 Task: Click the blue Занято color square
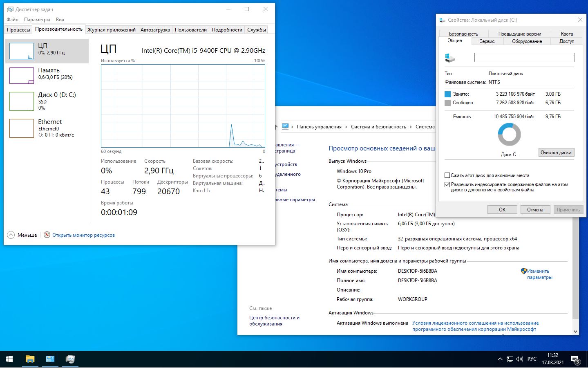pos(447,94)
